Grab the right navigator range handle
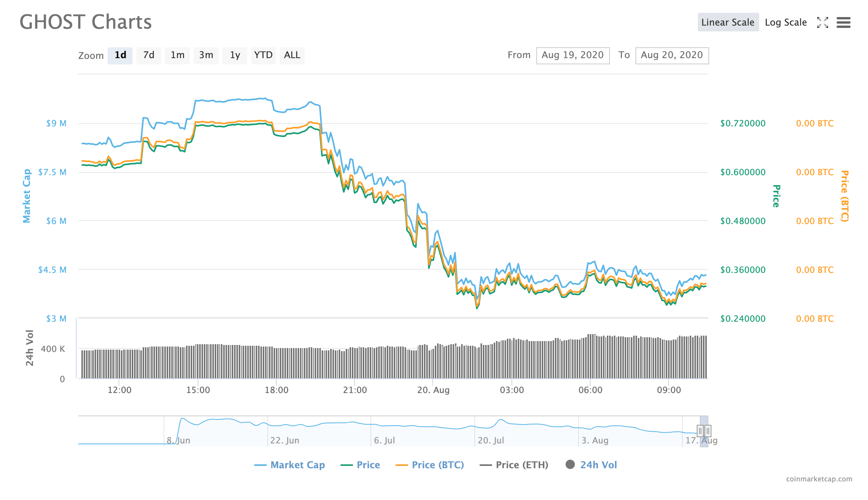The width and height of the screenshot is (868, 500). click(708, 431)
